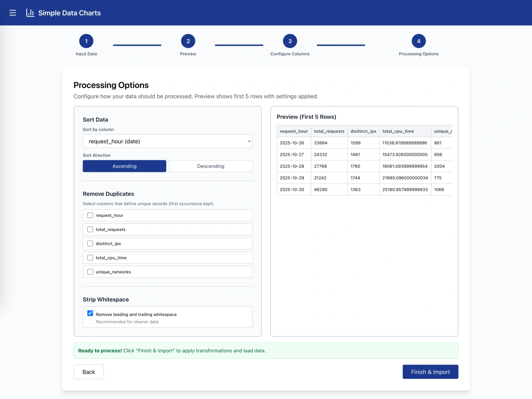Screen dimensions: 532x399
Task: Click the Configure Columns step label
Action: tap(290, 54)
